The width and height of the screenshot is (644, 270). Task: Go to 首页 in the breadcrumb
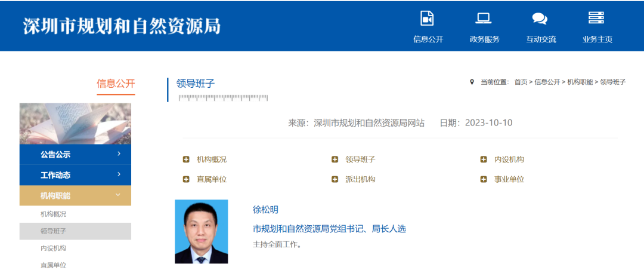coord(521,82)
